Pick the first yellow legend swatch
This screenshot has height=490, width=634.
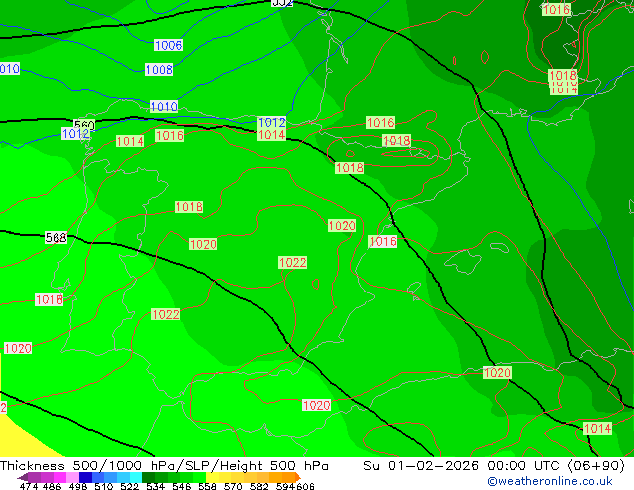pyautogui.click(x=212, y=477)
